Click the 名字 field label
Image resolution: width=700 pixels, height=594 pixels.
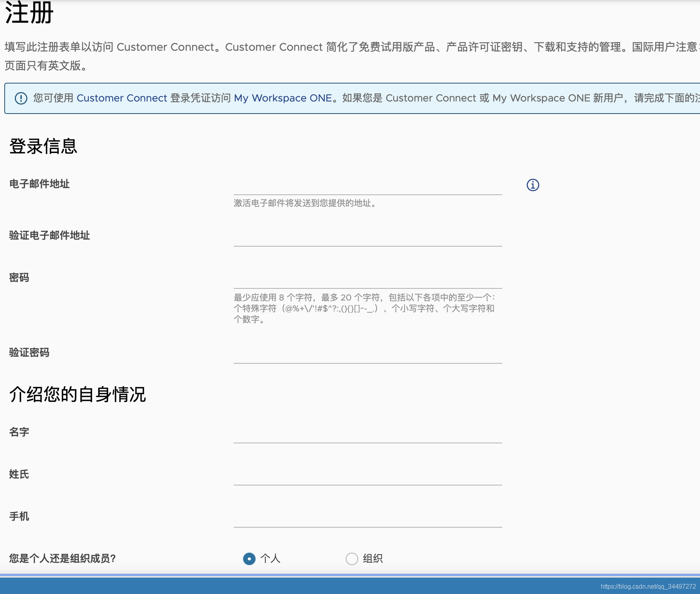click(19, 432)
